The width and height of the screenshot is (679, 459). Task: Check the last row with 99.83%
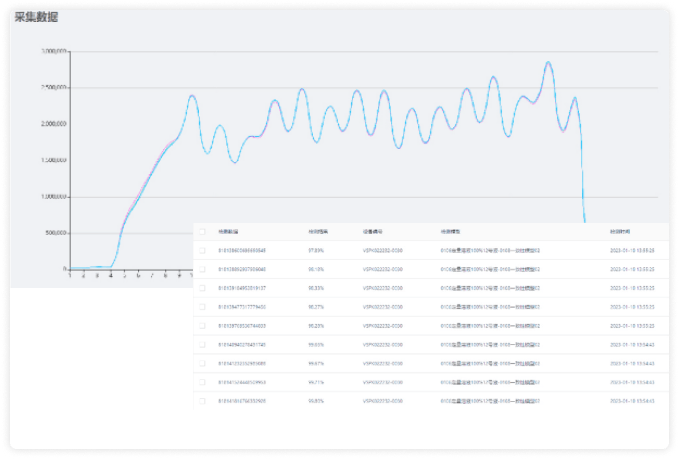pos(202,401)
